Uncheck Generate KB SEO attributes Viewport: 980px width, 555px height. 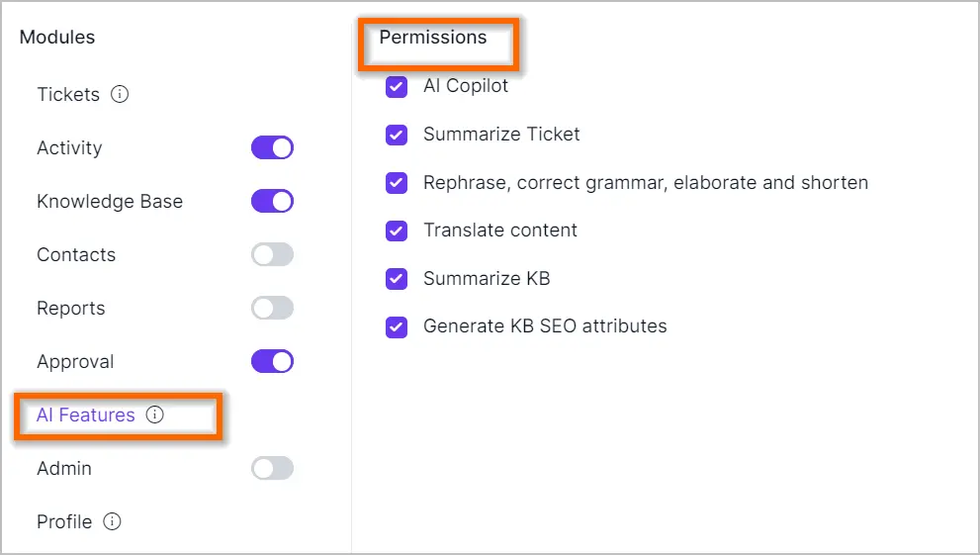397,326
